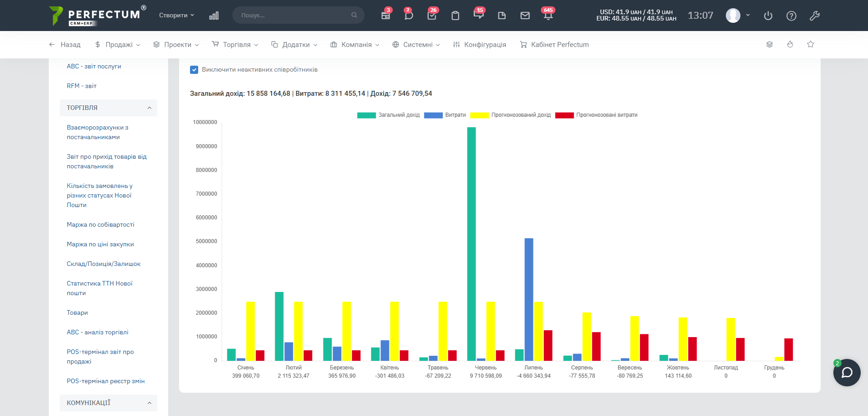This screenshot has height=416, width=868.
Task: Open the statistics bar chart icon
Action: click(x=214, y=16)
